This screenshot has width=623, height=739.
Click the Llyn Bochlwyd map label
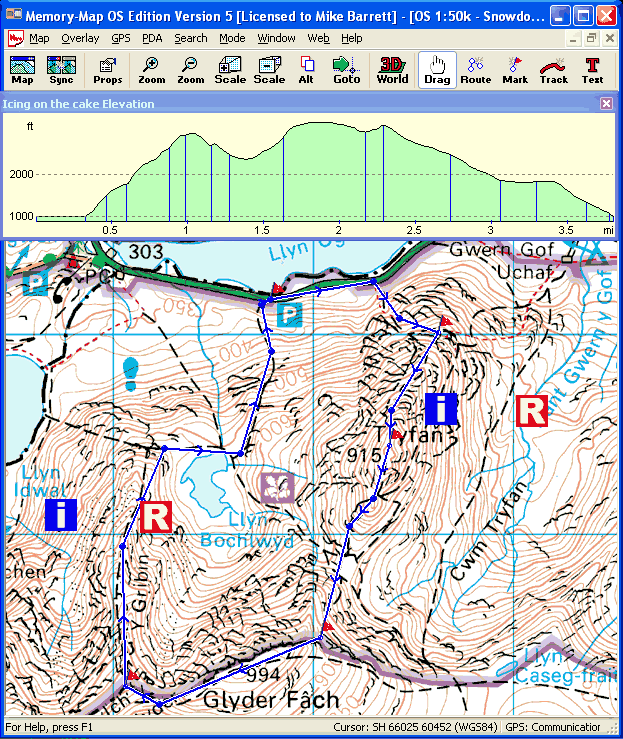(x=247, y=530)
